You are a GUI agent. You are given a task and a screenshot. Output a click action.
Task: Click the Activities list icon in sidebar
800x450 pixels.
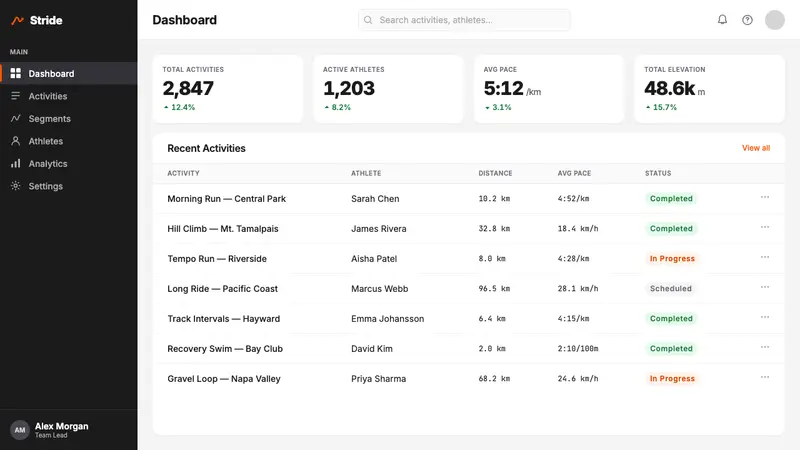click(x=16, y=96)
